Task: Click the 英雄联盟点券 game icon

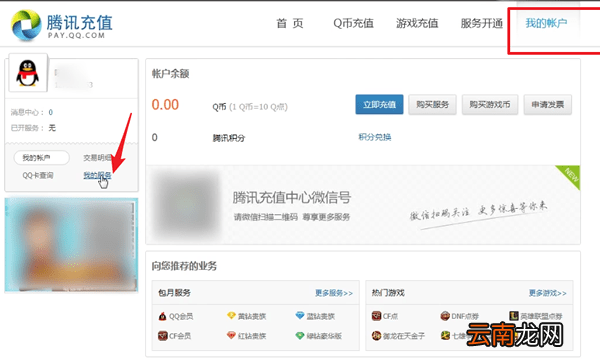Action: [x=514, y=316]
